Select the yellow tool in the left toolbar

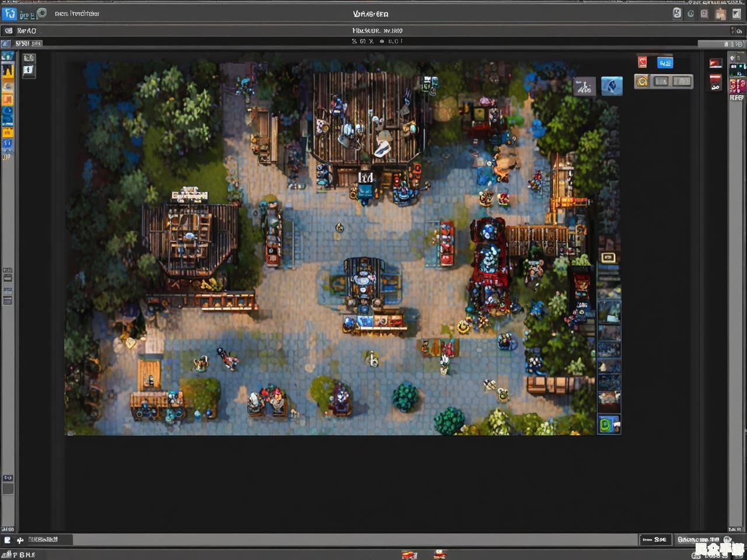tap(8, 71)
